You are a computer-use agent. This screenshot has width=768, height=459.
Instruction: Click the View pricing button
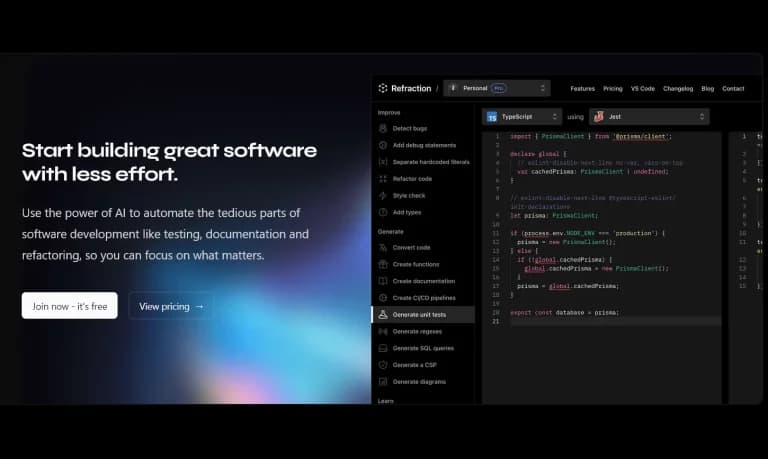tap(171, 306)
